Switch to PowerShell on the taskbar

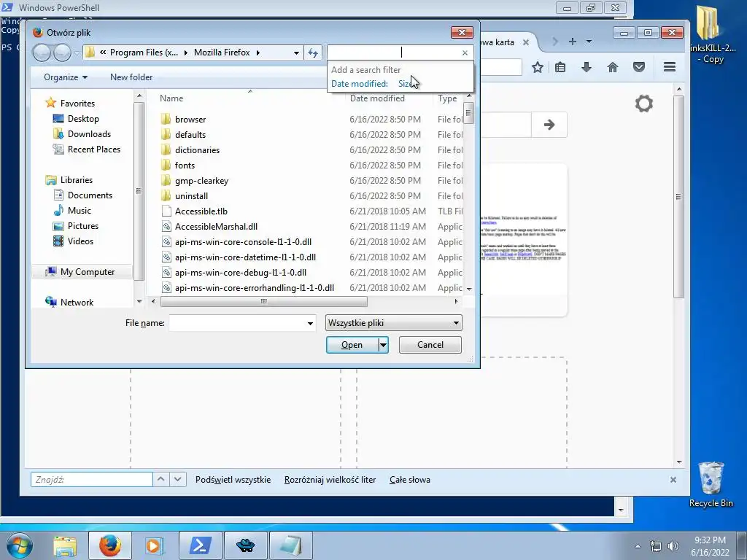(201, 545)
